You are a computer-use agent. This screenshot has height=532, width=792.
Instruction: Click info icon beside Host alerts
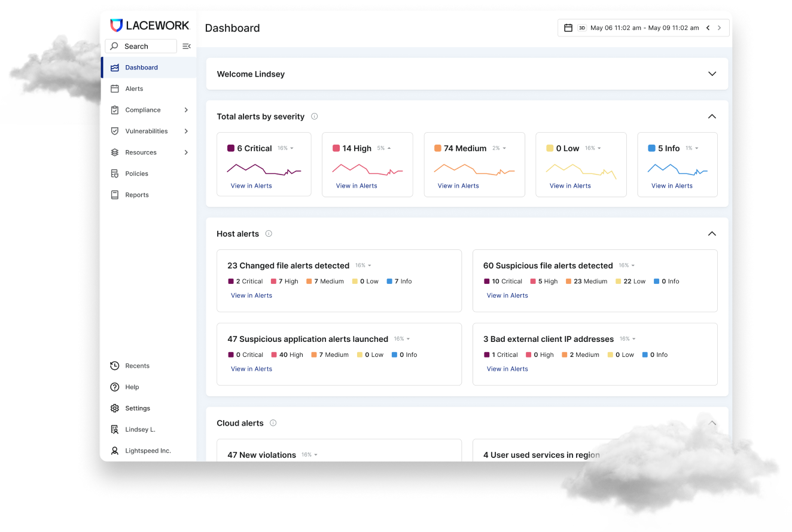(x=269, y=234)
